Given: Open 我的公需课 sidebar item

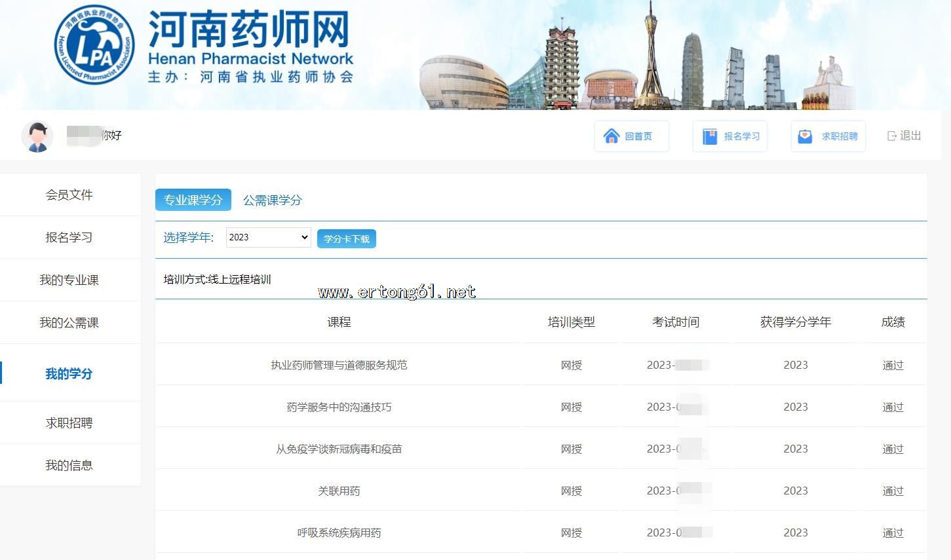Looking at the screenshot, I should pyautogui.click(x=69, y=323).
